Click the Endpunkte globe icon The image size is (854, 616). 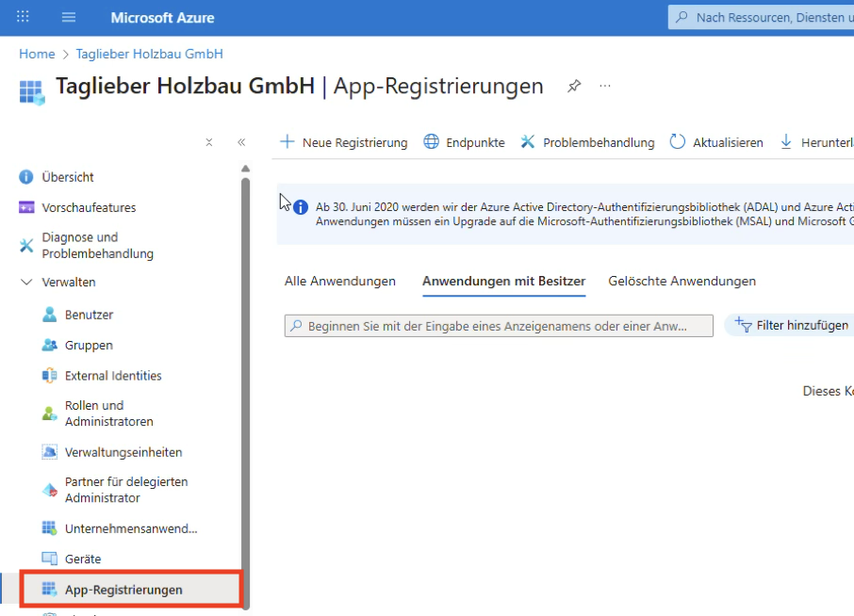pyautogui.click(x=432, y=142)
